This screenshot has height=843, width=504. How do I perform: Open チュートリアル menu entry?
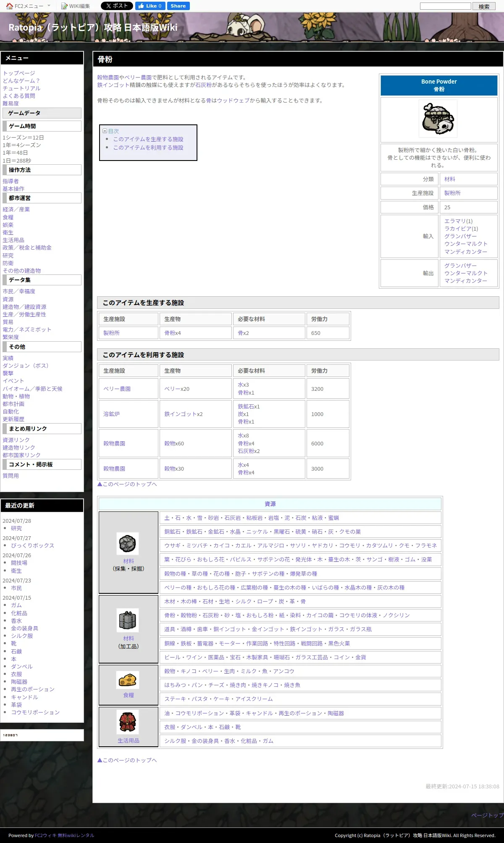[x=21, y=88]
